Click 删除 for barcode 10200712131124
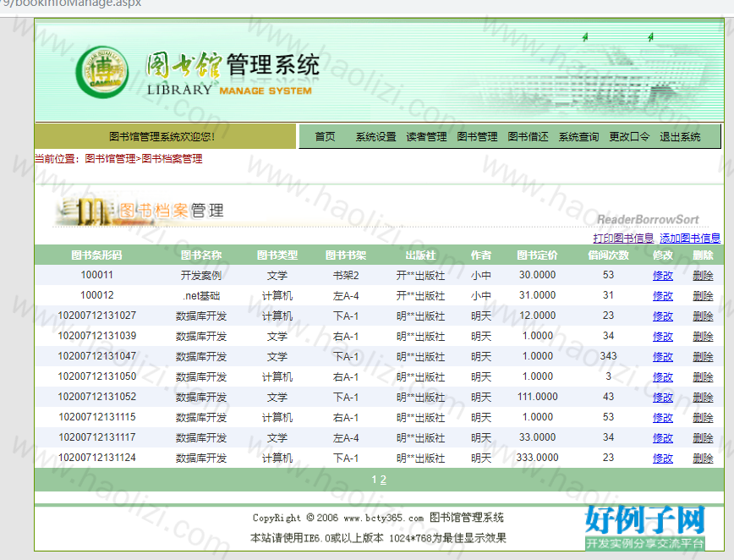Screen dimensions: 734x560 703,458
